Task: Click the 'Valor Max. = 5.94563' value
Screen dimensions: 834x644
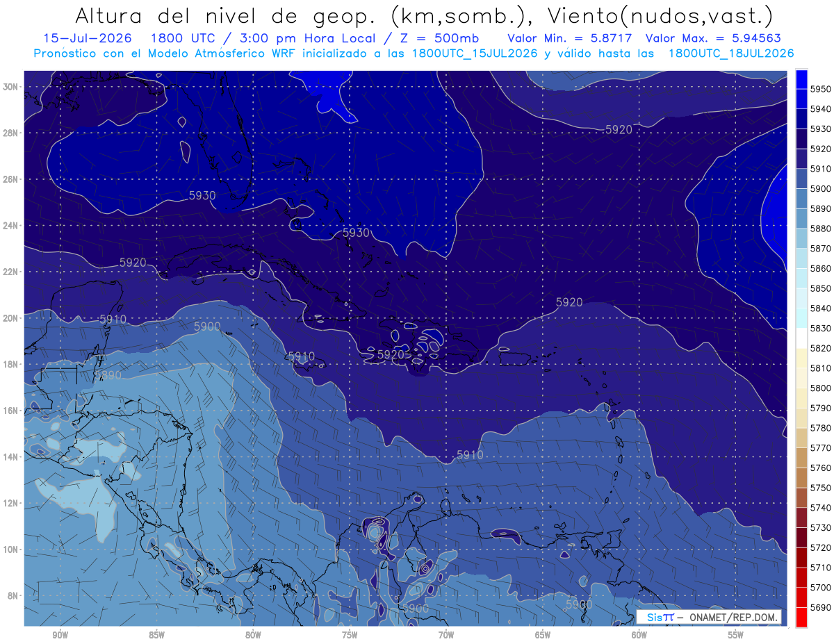Action: 713,38
